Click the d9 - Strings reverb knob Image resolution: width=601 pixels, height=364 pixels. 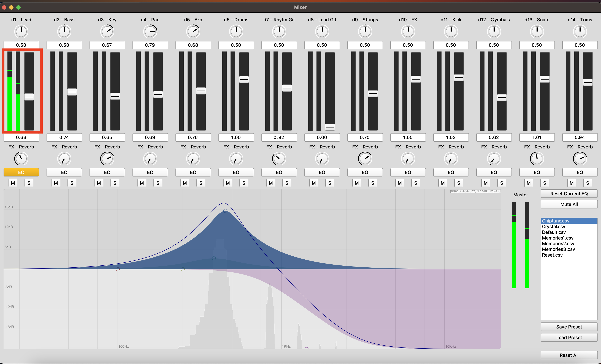(365, 159)
